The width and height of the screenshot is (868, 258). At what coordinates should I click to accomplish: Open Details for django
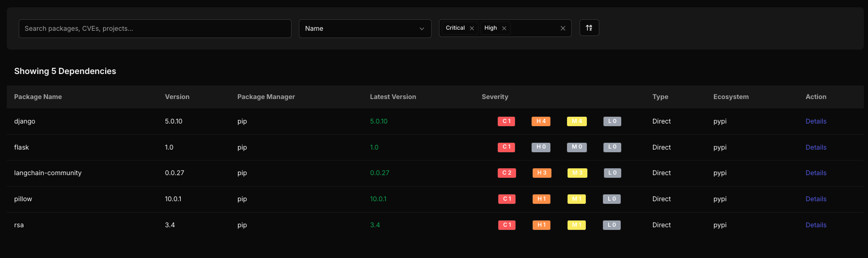[x=816, y=121]
